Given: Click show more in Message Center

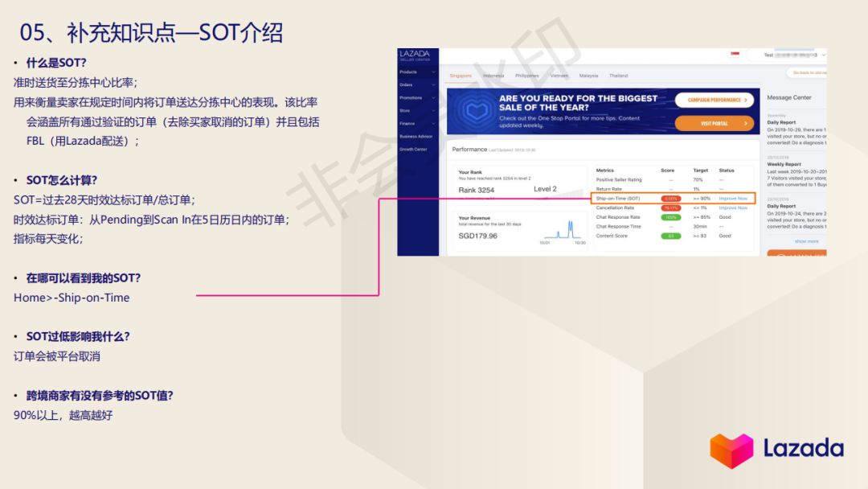Looking at the screenshot, I should (x=807, y=241).
